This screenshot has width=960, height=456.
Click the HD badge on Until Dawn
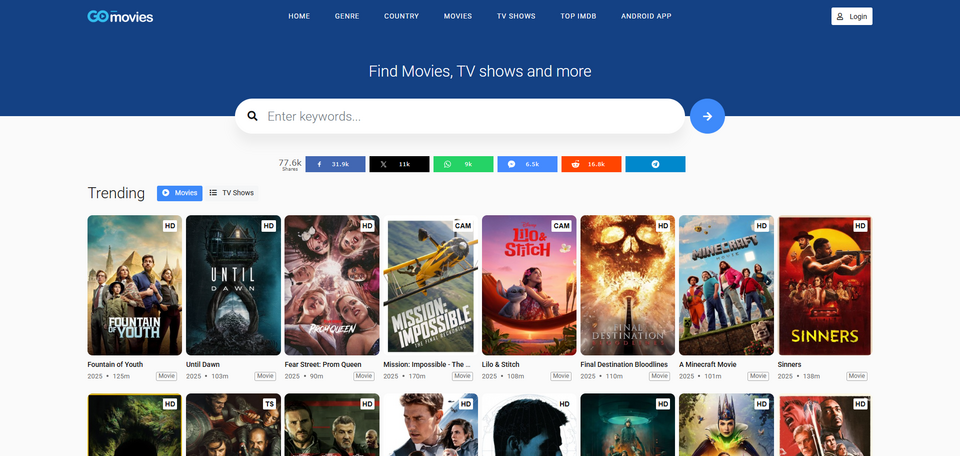pyautogui.click(x=268, y=226)
